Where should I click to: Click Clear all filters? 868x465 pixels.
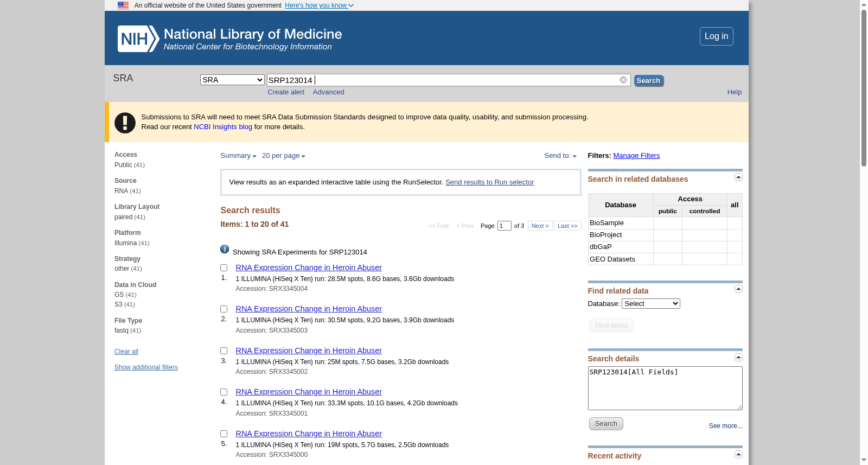pyautogui.click(x=126, y=352)
